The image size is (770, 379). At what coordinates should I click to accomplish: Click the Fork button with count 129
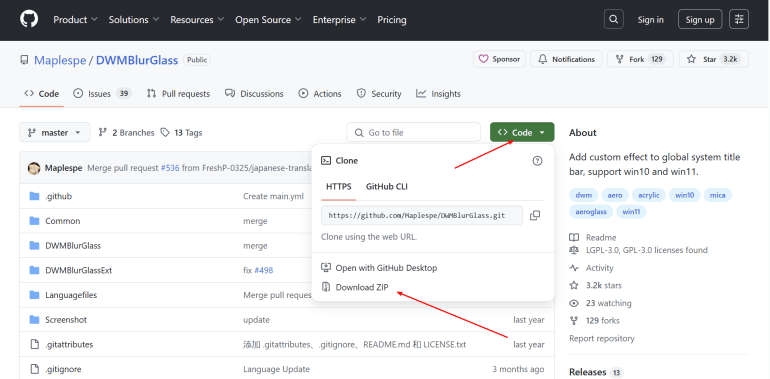coord(641,59)
